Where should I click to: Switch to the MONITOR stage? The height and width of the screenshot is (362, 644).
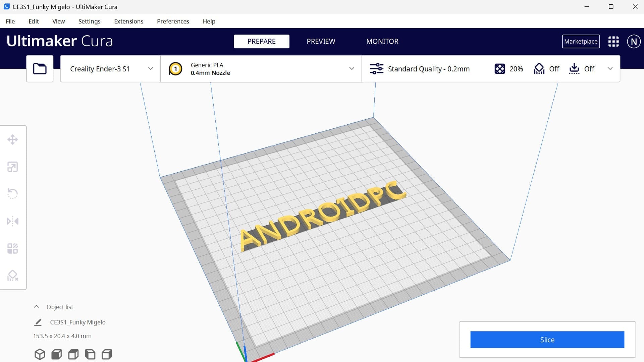tap(382, 42)
